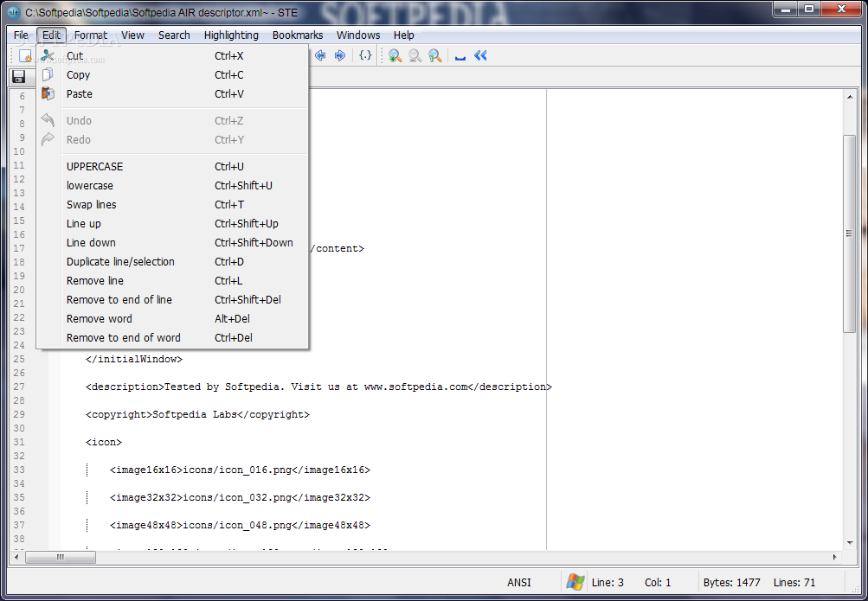Click the curly braces matching icon
868x601 pixels.
[x=365, y=55]
